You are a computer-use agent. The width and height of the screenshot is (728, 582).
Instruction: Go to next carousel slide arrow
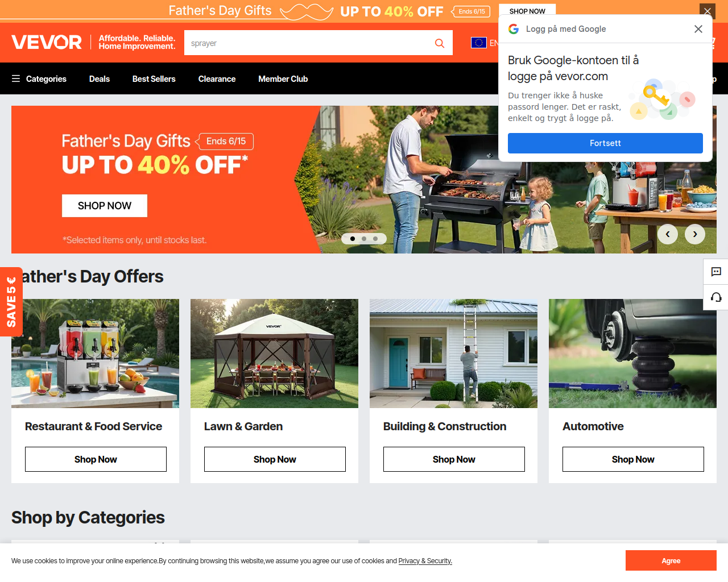[695, 234]
